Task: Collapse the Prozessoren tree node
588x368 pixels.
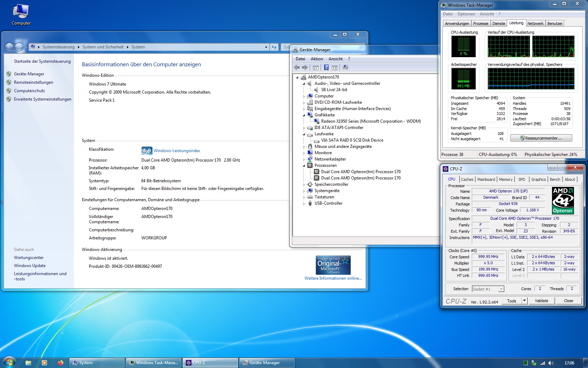Action: (x=304, y=166)
